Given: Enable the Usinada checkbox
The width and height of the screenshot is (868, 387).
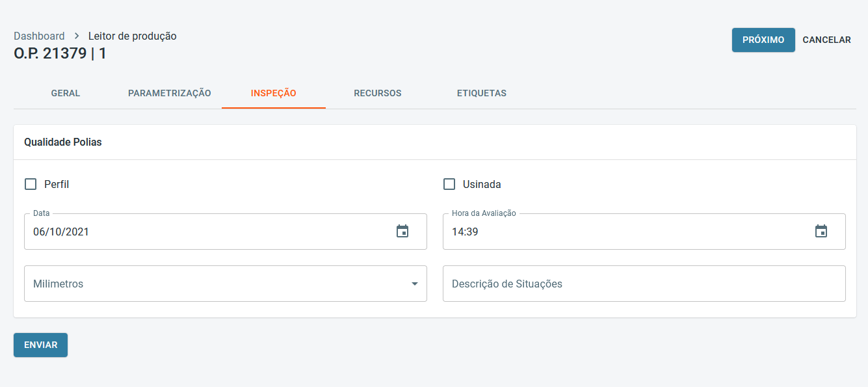Looking at the screenshot, I should 449,184.
